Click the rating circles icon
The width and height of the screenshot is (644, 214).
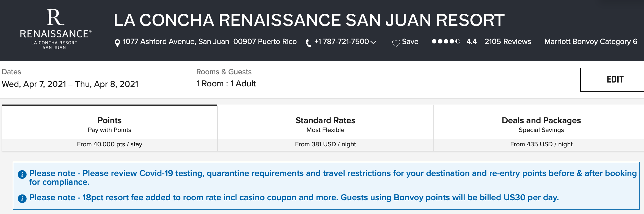(x=446, y=42)
